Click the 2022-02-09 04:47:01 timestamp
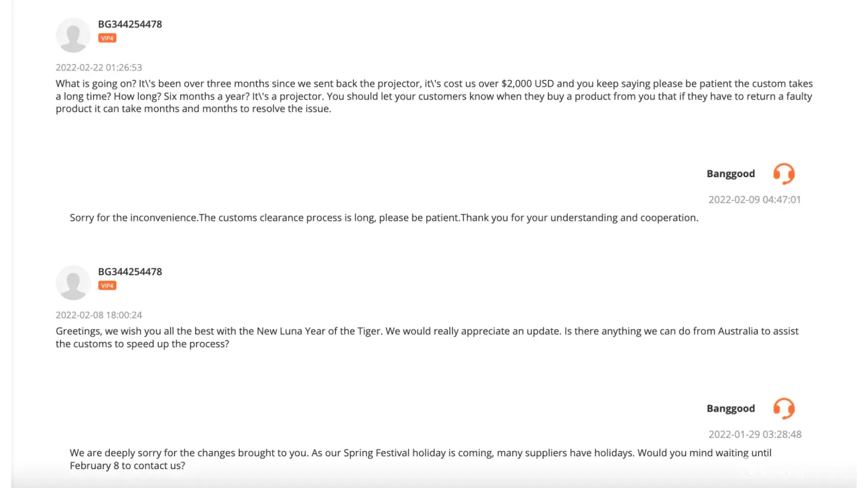Viewport: 868px width, 488px height. click(x=754, y=200)
